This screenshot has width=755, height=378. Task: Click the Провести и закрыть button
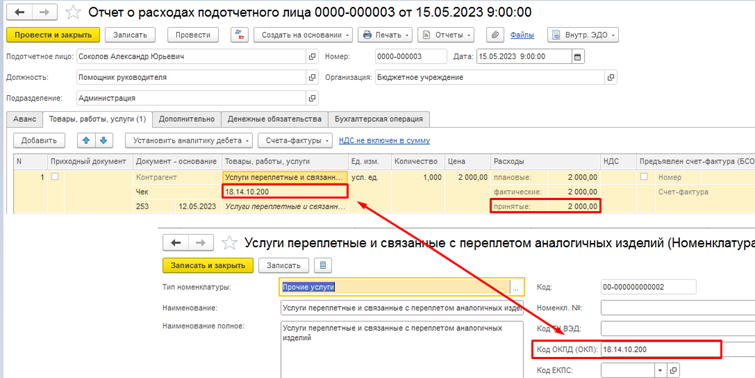point(53,35)
